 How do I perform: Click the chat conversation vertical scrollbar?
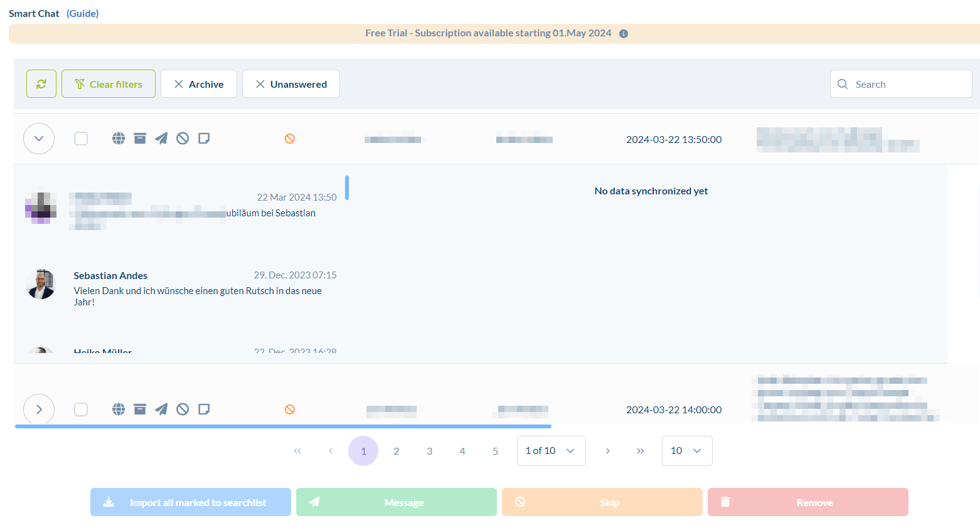point(347,188)
